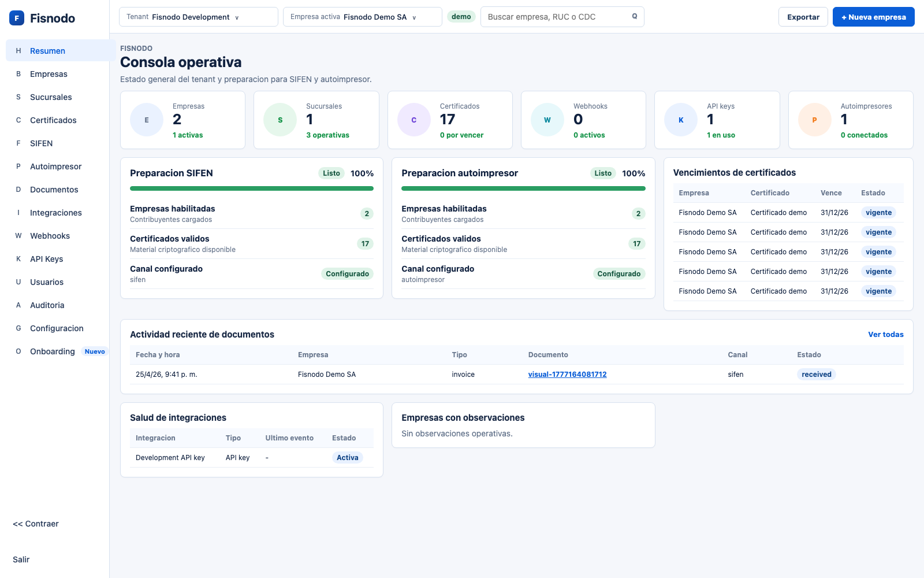
Task: Open document link visual-1777164081712
Action: [x=567, y=375]
